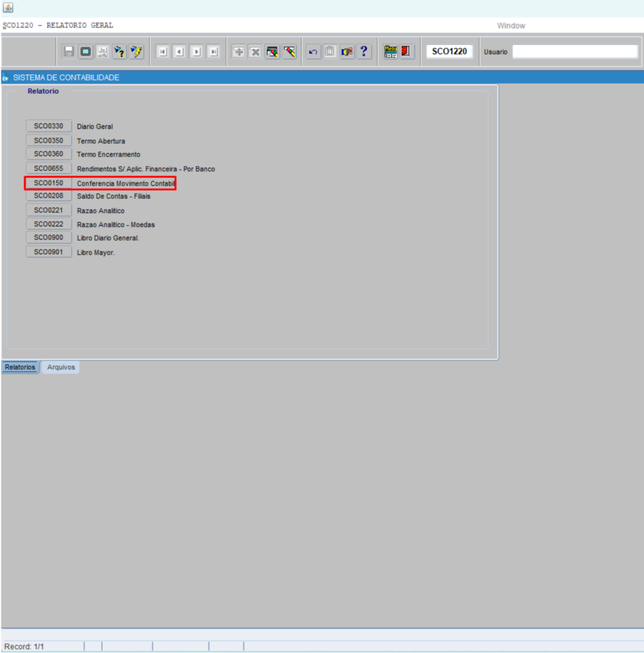This screenshot has width=644, height=653.
Task: Switch to the Arquivos tab
Action: [x=61, y=367]
